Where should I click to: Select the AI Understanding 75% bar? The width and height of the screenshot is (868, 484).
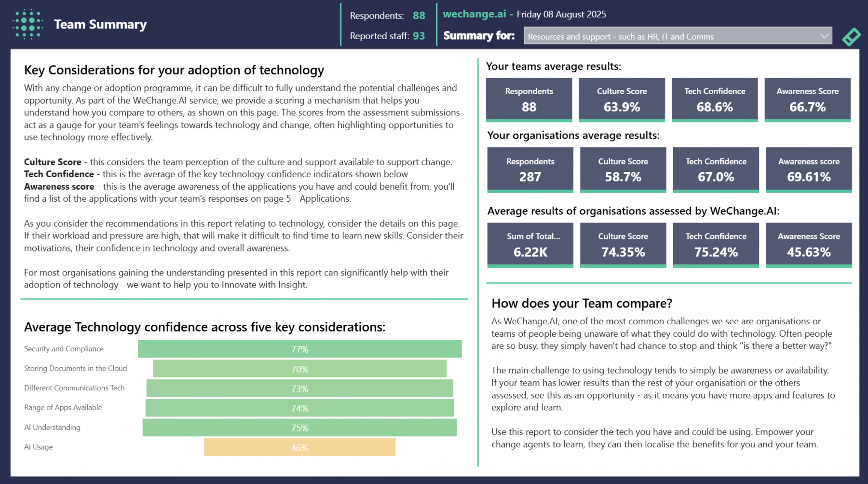coord(299,428)
